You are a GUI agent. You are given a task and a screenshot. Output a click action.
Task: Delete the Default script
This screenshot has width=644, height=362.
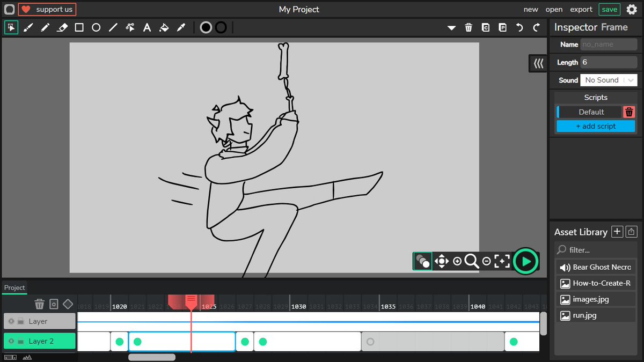(x=629, y=112)
